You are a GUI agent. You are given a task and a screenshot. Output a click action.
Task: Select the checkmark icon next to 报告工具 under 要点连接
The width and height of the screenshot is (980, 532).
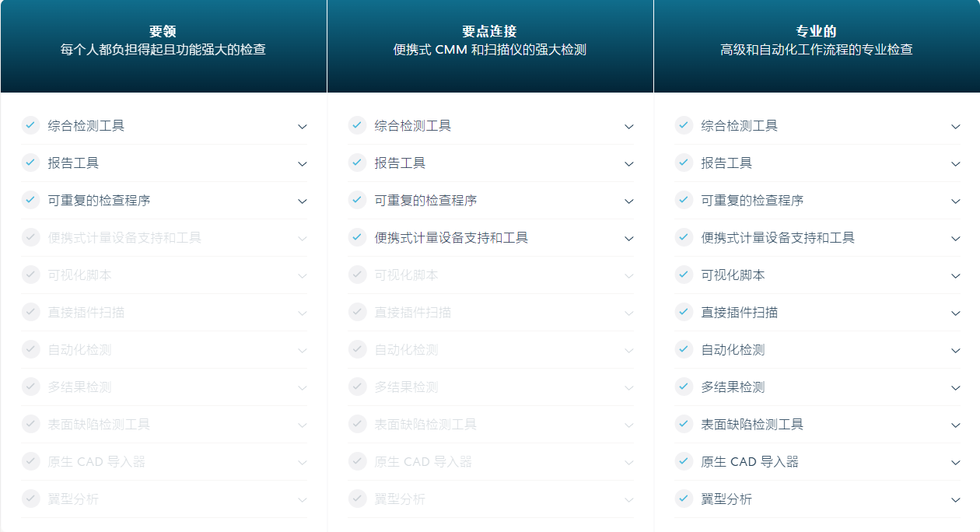click(358, 163)
